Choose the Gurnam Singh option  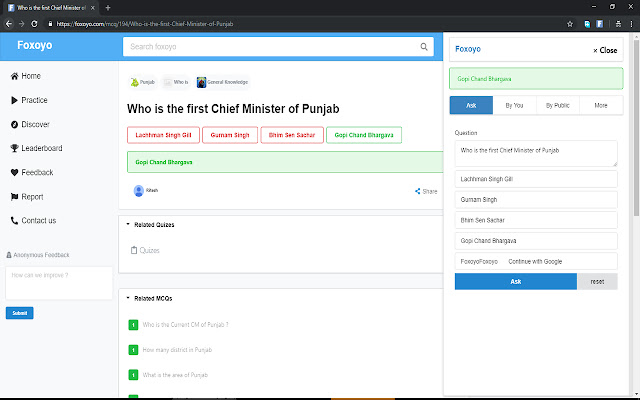pyautogui.click(x=229, y=135)
